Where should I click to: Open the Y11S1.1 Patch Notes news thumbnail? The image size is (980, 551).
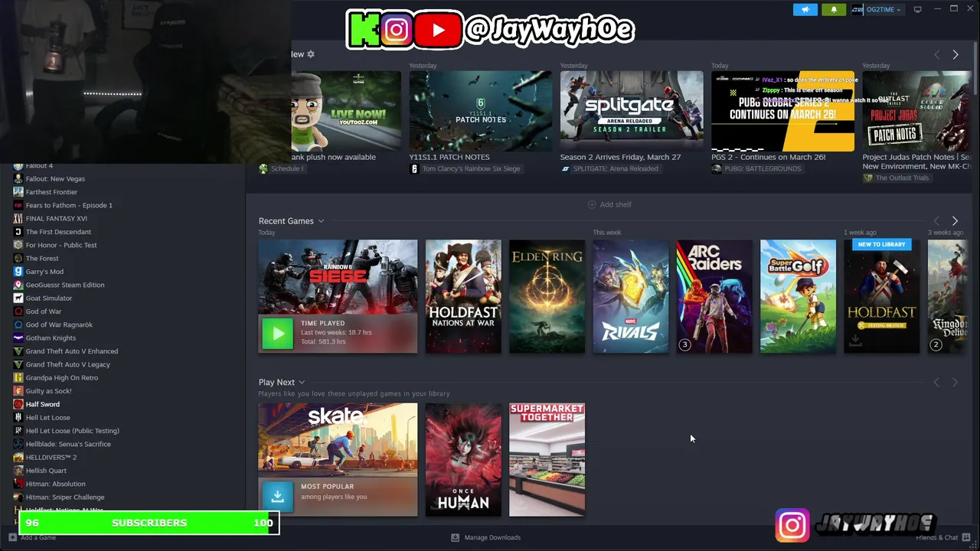[x=481, y=111]
